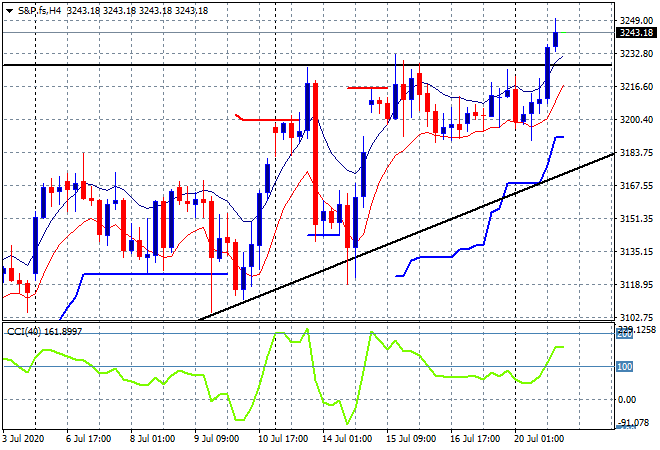Open chart menu triangle beside S&P.fs,H4
This screenshot has width=660, height=450.
(9, 11)
